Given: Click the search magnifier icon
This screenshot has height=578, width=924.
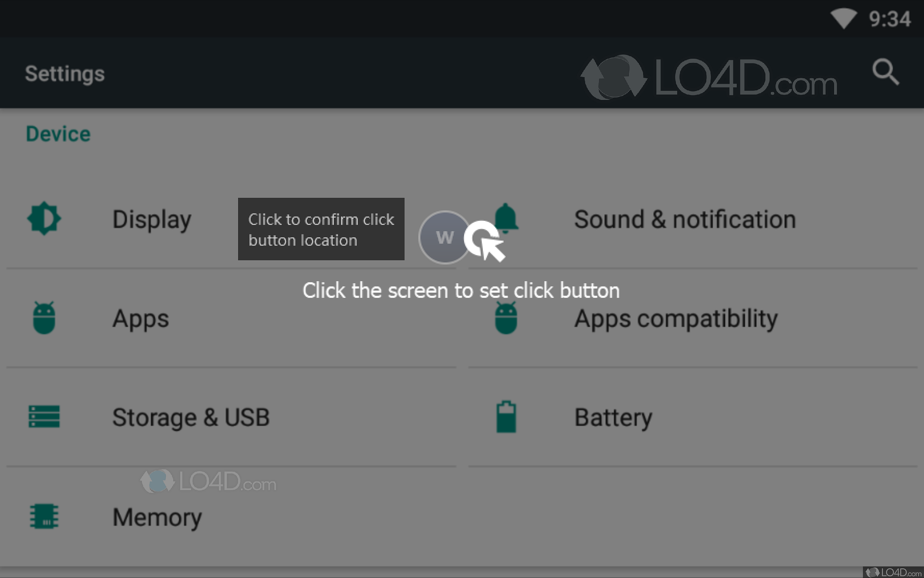Looking at the screenshot, I should [886, 72].
